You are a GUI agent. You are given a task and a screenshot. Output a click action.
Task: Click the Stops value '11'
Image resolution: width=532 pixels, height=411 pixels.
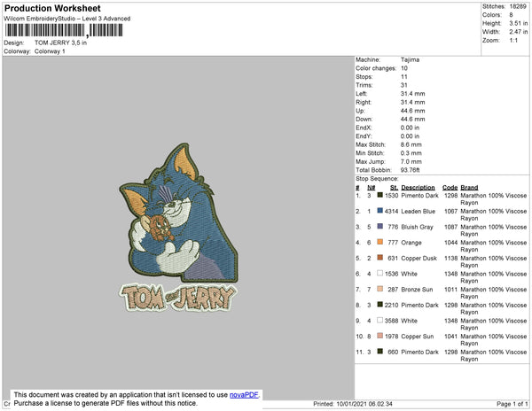coord(403,76)
